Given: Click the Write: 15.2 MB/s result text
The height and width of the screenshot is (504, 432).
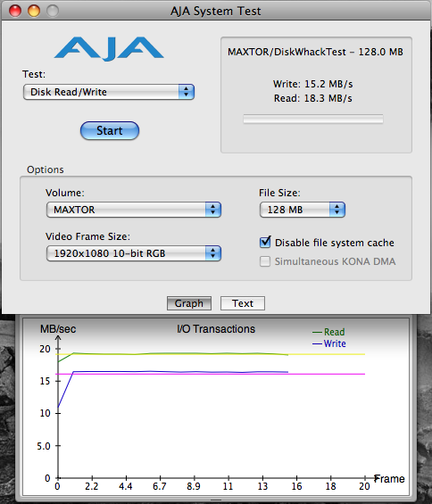Looking at the screenshot, I should pos(313,84).
